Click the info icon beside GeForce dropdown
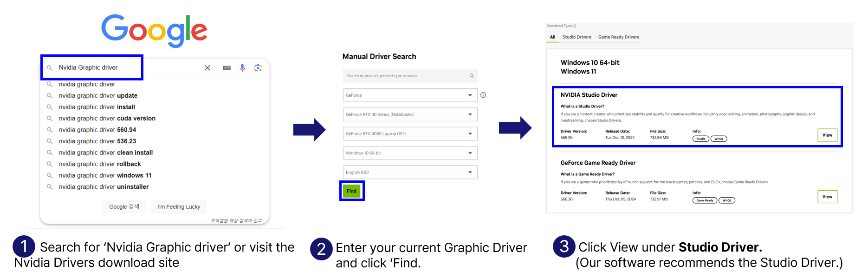This screenshot has width=868, height=279. click(483, 95)
